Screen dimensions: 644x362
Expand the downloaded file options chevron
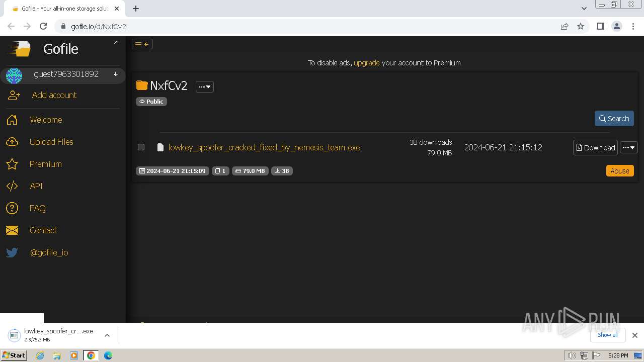tap(107, 335)
